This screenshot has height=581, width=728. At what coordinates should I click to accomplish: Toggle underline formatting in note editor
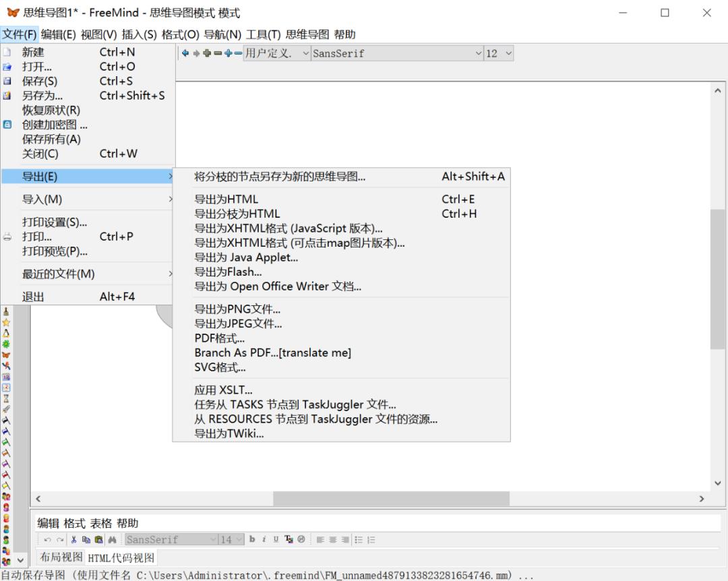(x=276, y=539)
